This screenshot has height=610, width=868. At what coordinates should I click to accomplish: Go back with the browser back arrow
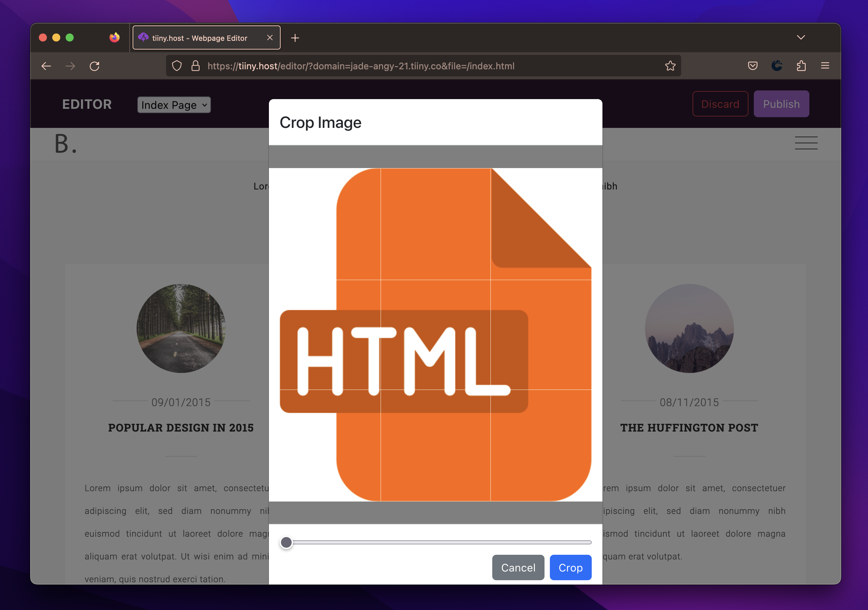(46, 66)
